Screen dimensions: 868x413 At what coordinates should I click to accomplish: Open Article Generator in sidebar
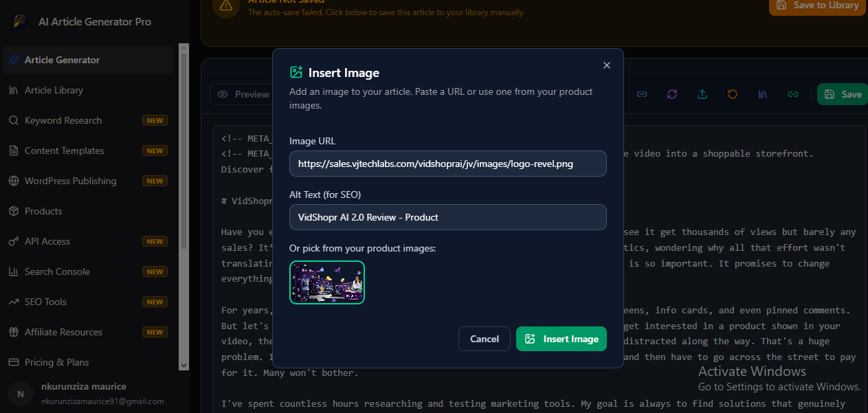pyautogui.click(x=88, y=60)
